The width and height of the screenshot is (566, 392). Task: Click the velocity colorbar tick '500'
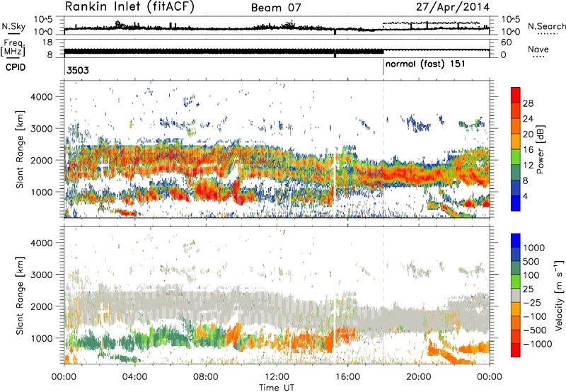531,261
